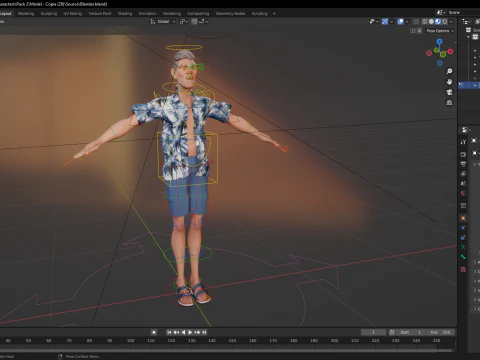480x360 pixels.
Task: Switch to the UV Editing workspace tab
Action: (x=73, y=14)
